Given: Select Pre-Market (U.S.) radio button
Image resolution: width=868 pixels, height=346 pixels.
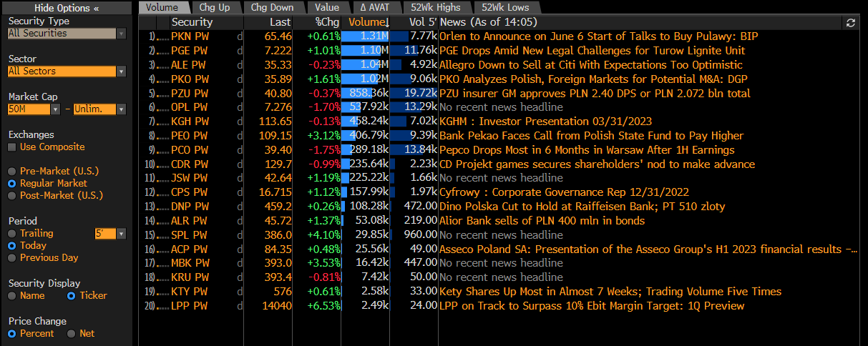Looking at the screenshot, I should click(x=12, y=172).
